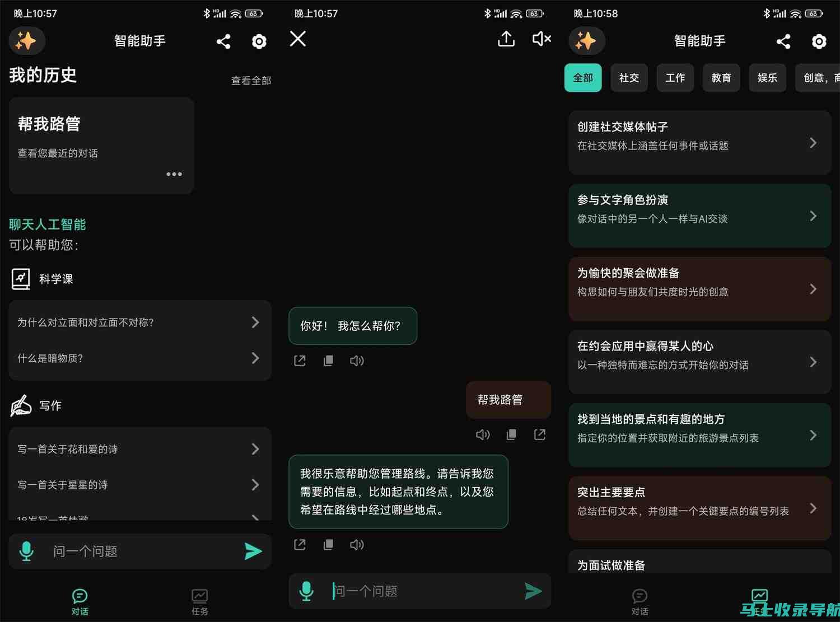Tap 智能助手 title in left screen

[140, 41]
